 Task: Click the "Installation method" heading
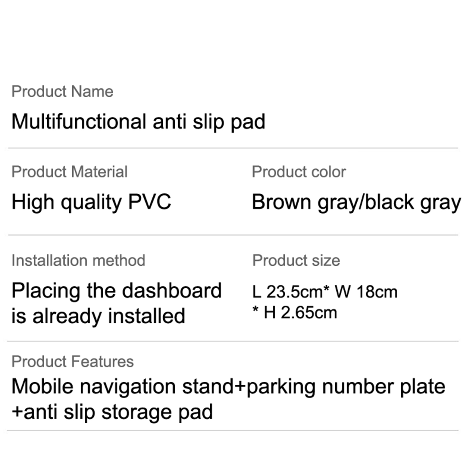click(78, 260)
